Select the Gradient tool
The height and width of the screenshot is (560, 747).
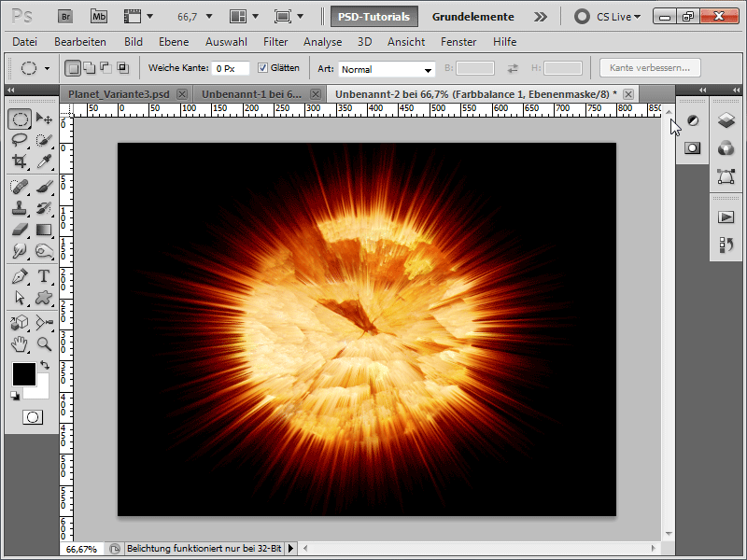pos(44,230)
